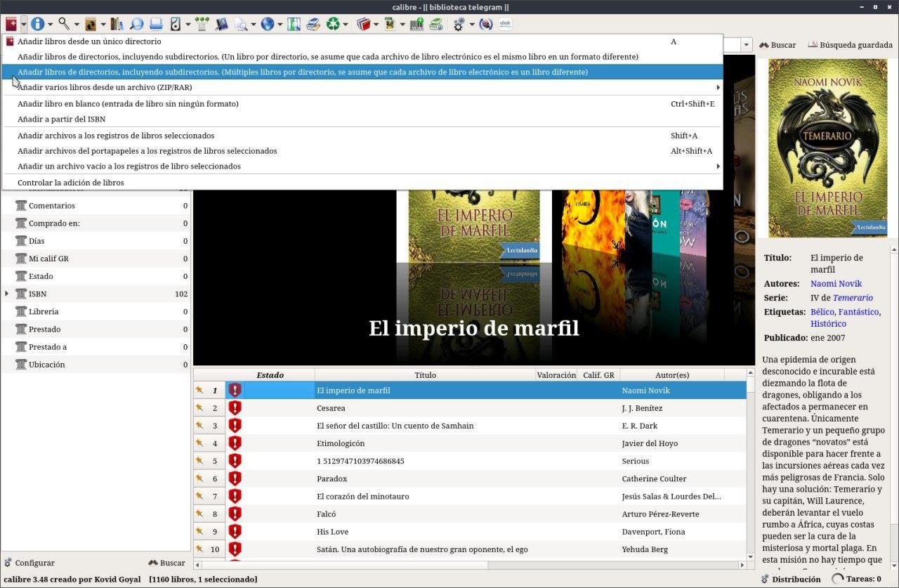Follow the Naomi Novik author link
The image size is (899, 588).
[836, 284]
